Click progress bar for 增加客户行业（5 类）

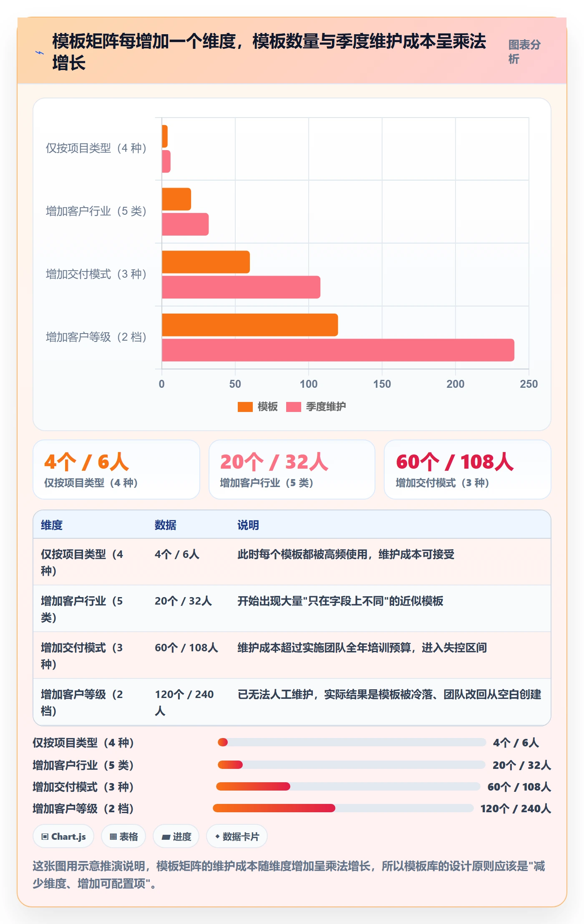click(x=351, y=765)
